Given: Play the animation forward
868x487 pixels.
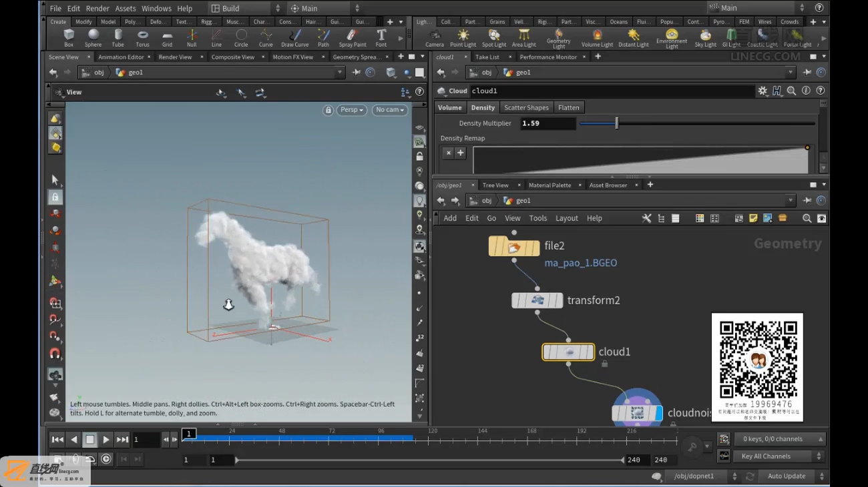Looking at the screenshot, I should (106, 440).
